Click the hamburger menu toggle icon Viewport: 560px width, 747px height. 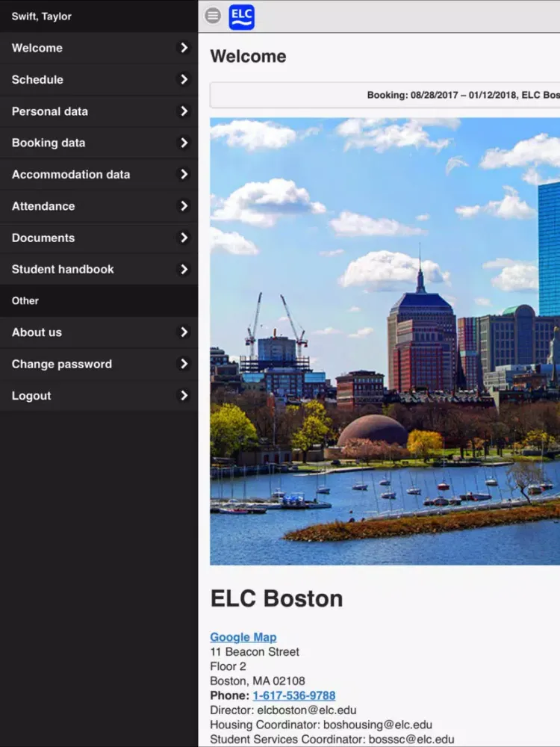[x=213, y=16]
